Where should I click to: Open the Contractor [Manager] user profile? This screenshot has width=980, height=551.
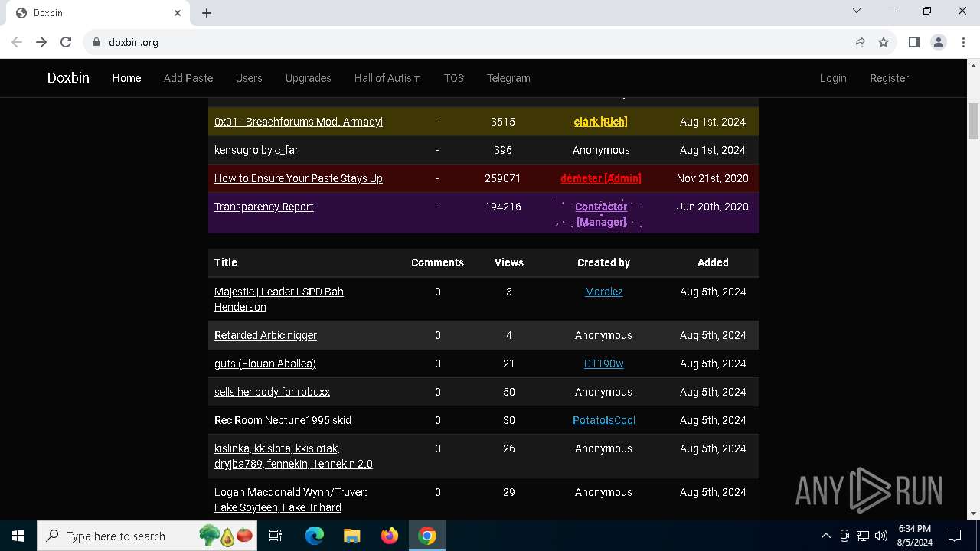point(601,214)
